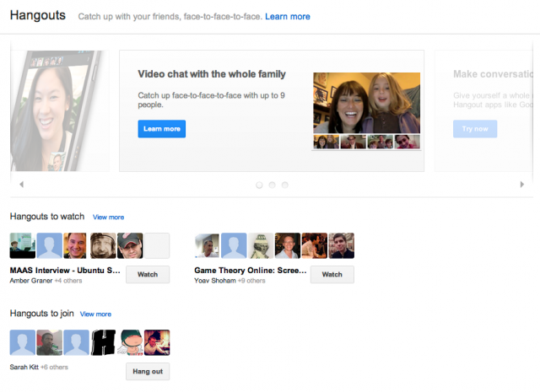Click the carousel left arrow
The height and width of the screenshot is (392, 540).
click(x=21, y=184)
